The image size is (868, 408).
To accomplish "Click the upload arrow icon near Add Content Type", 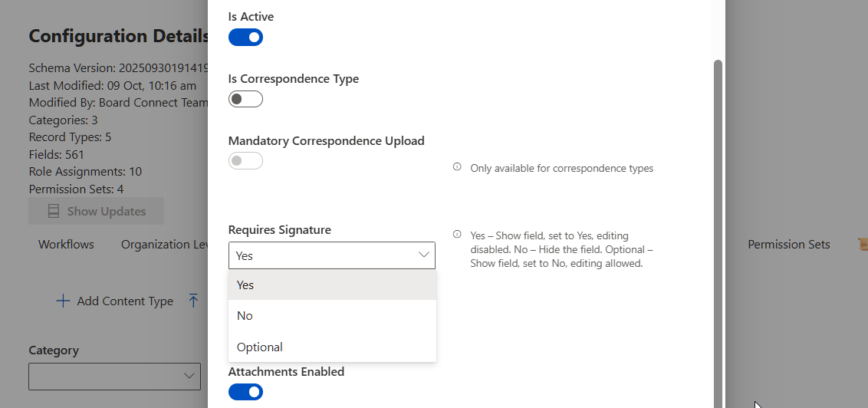I will [x=193, y=301].
